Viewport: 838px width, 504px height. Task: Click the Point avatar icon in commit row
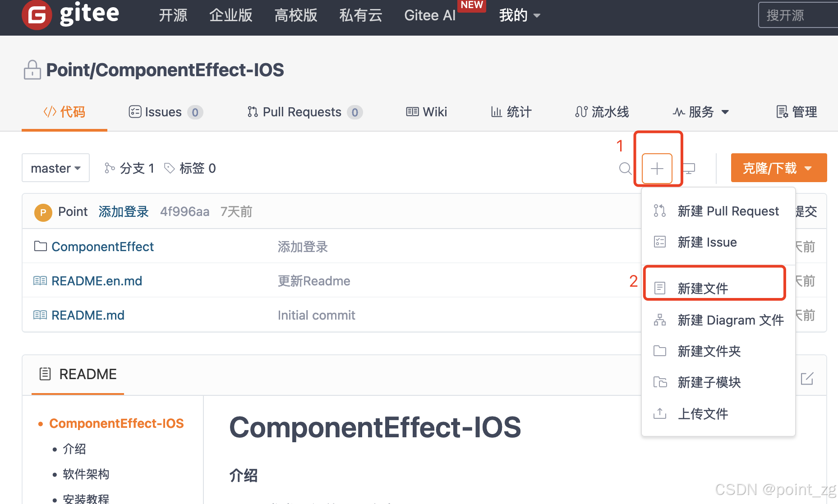(43, 211)
